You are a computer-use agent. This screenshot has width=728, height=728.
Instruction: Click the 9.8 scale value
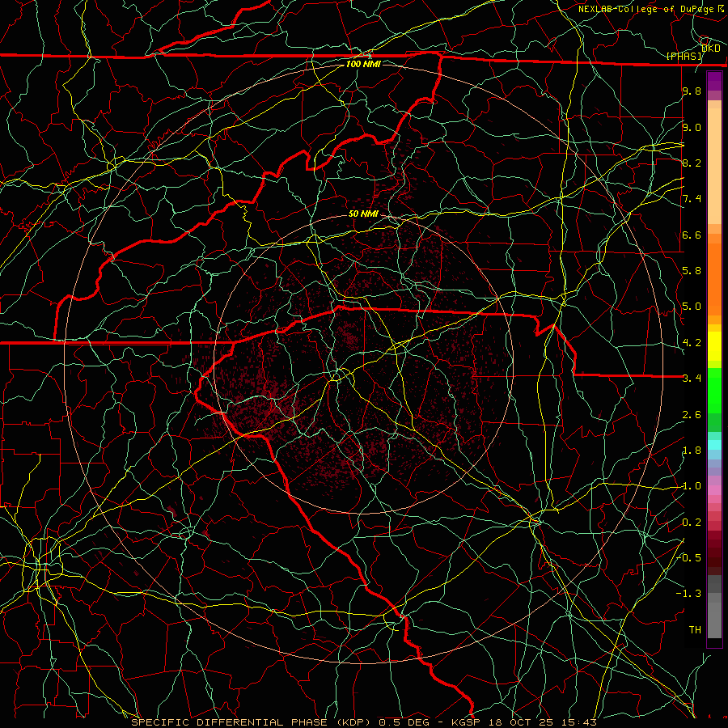692,91
